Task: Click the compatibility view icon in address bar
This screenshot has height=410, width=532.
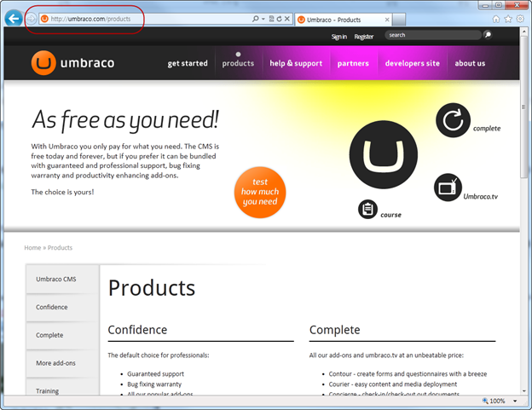Action: tap(271, 19)
